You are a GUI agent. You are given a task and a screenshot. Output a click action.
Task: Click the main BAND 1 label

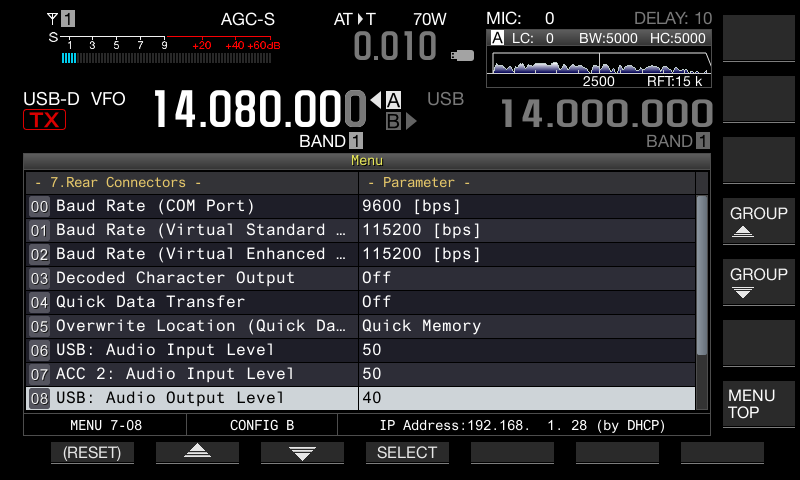click(x=331, y=141)
